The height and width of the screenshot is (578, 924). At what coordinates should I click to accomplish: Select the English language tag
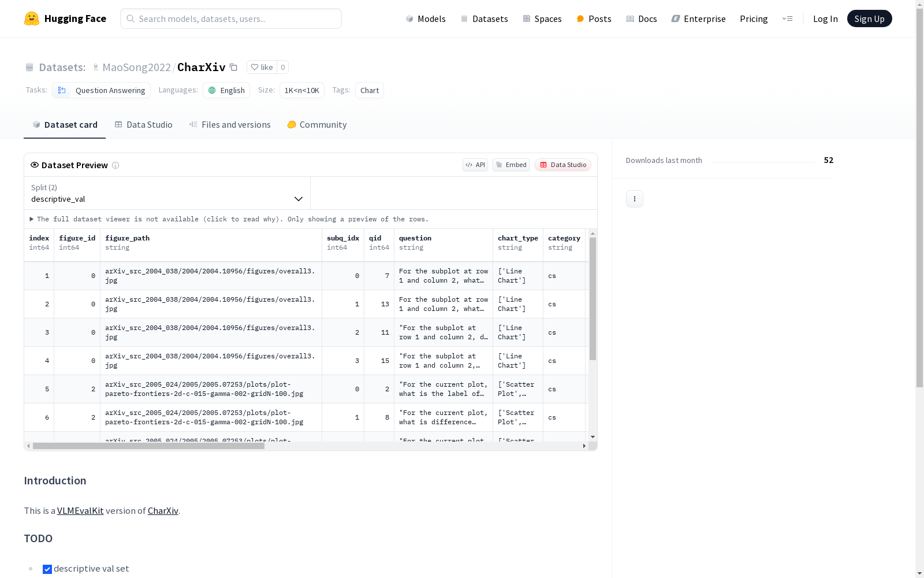226,90
